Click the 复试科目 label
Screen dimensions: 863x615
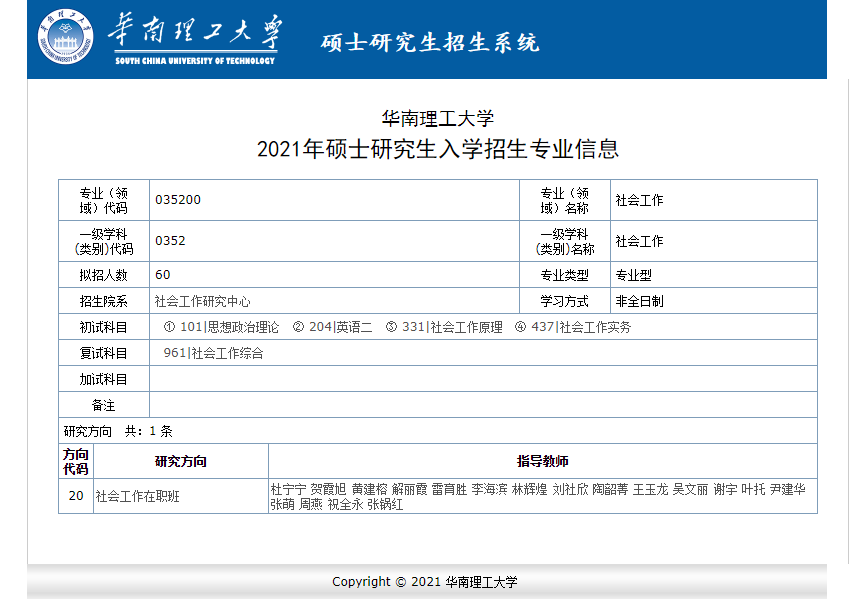coord(103,353)
